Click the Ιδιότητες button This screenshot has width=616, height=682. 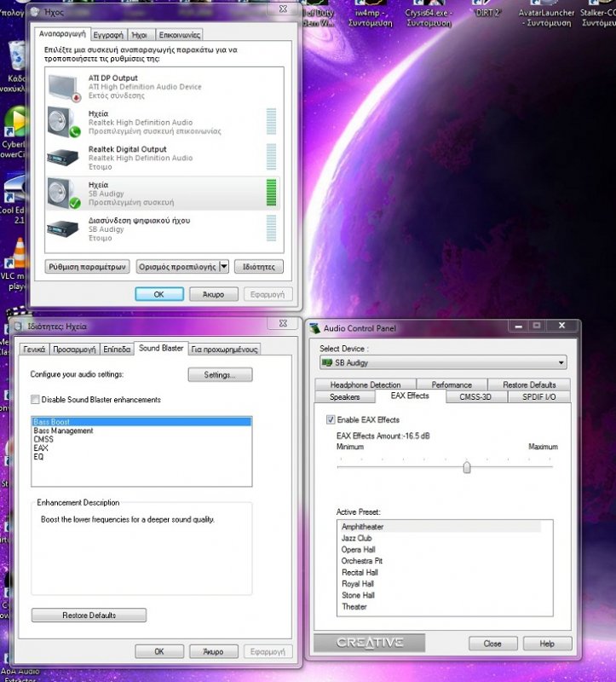pos(259,267)
